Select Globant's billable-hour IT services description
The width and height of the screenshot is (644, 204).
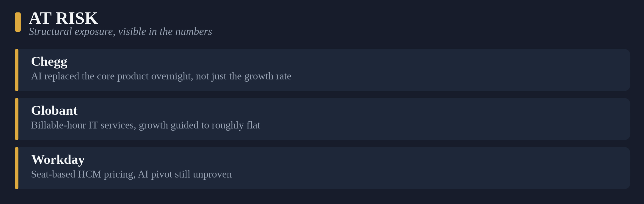point(146,125)
